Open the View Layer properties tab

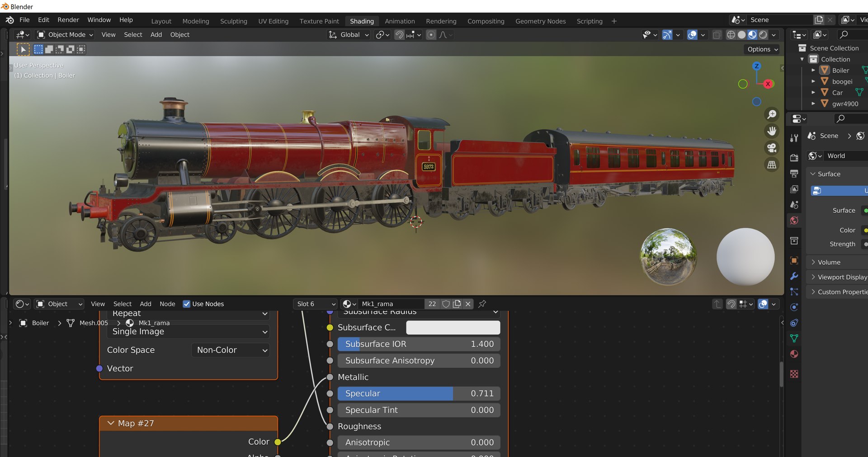pyautogui.click(x=794, y=189)
